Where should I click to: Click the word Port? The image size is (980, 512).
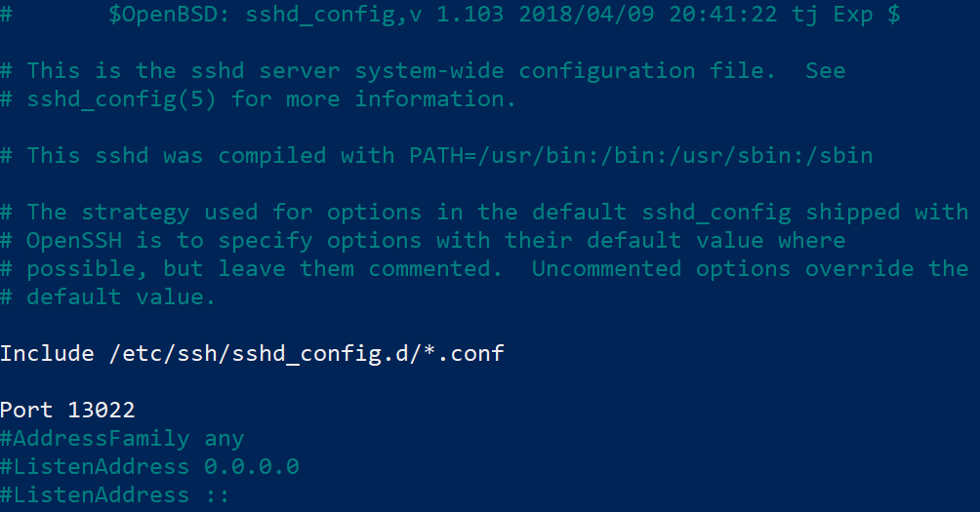pyautogui.click(x=26, y=411)
